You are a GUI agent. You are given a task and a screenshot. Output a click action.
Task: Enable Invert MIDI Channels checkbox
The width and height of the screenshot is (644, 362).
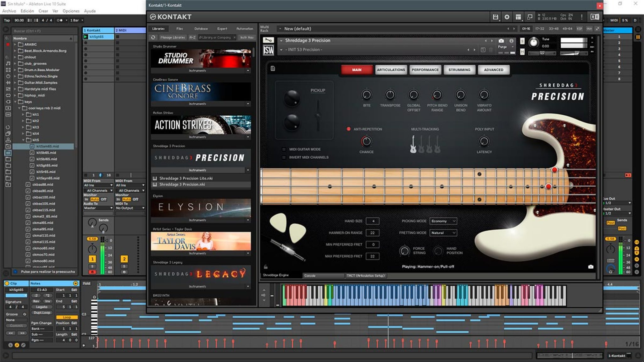coord(284,157)
